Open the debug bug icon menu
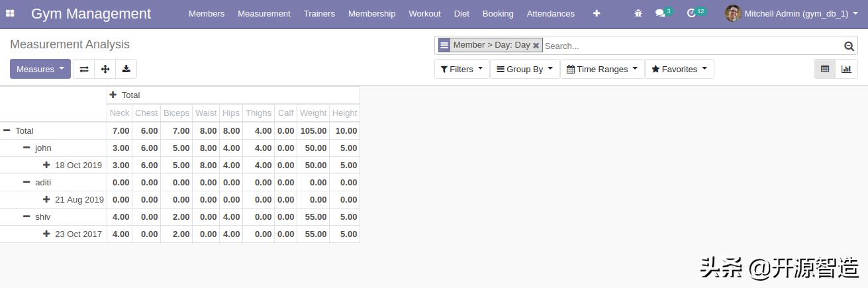 click(x=638, y=13)
